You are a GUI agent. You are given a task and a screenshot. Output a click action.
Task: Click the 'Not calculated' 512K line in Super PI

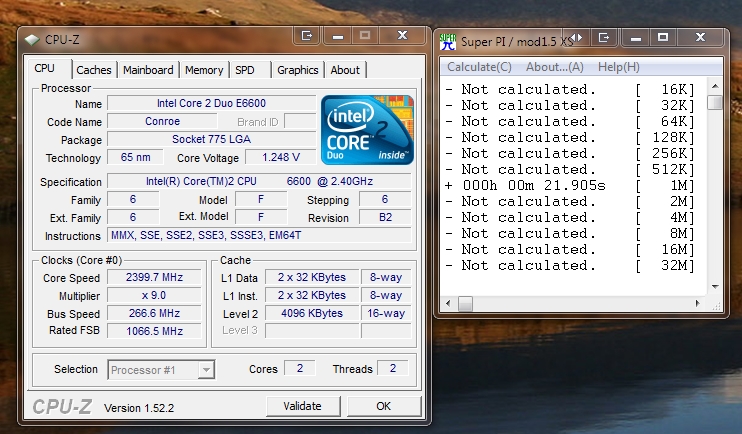(570, 169)
